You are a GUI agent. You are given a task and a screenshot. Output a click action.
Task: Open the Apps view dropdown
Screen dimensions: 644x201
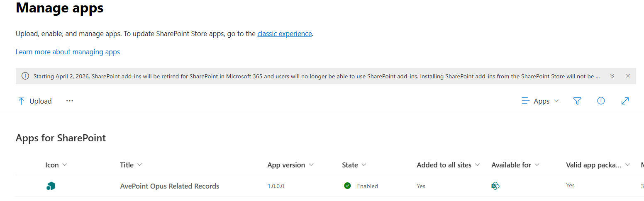pyautogui.click(x=540, y=101)
